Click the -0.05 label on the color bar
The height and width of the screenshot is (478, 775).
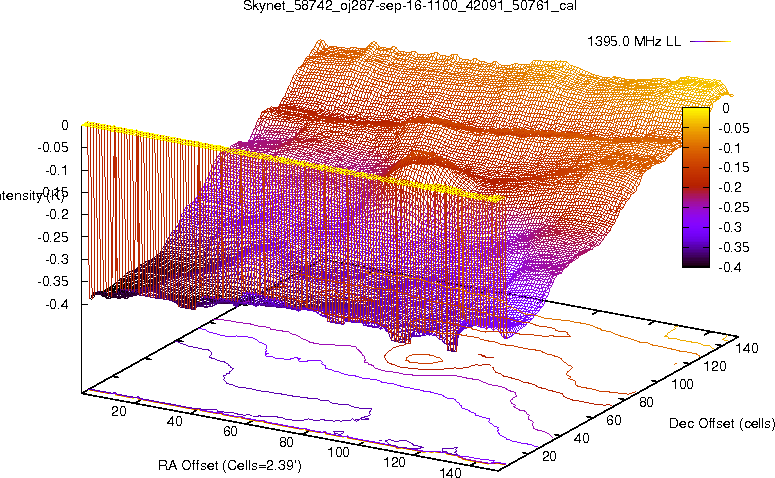(x=733, y=128)
